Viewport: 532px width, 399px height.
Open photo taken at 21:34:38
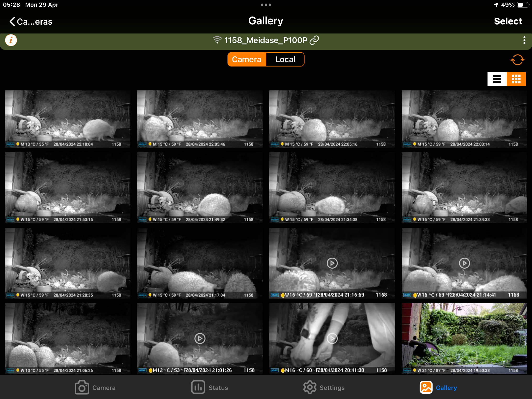tap(332, 187)
